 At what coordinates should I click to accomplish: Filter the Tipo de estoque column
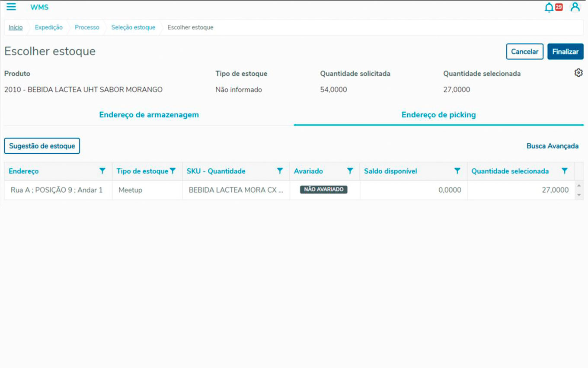click(x=173, y=171)
